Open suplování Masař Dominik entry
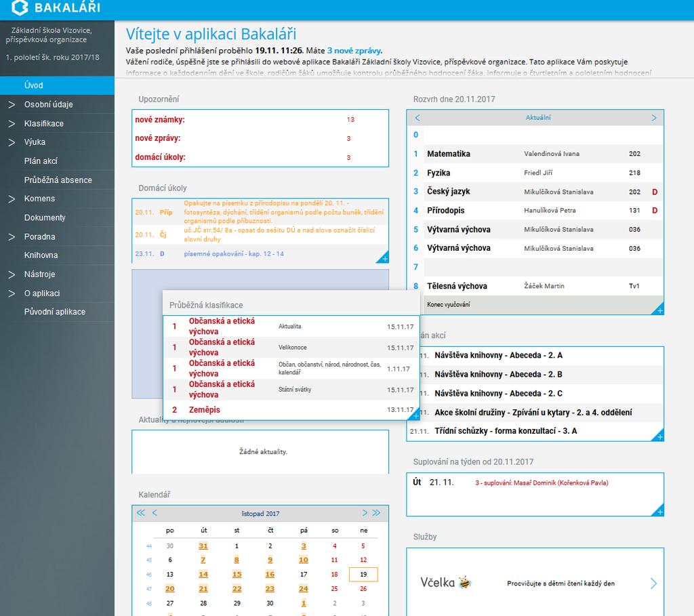 click(x=542, y=482)
